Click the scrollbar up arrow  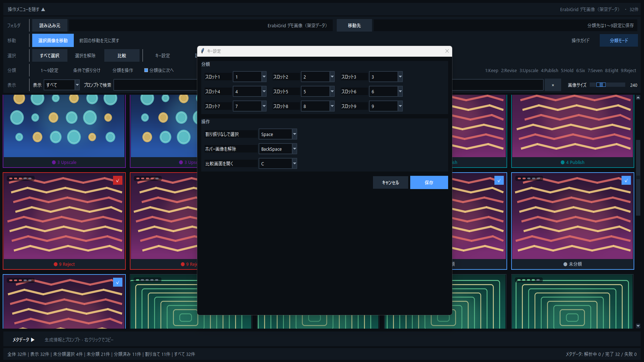638,98
